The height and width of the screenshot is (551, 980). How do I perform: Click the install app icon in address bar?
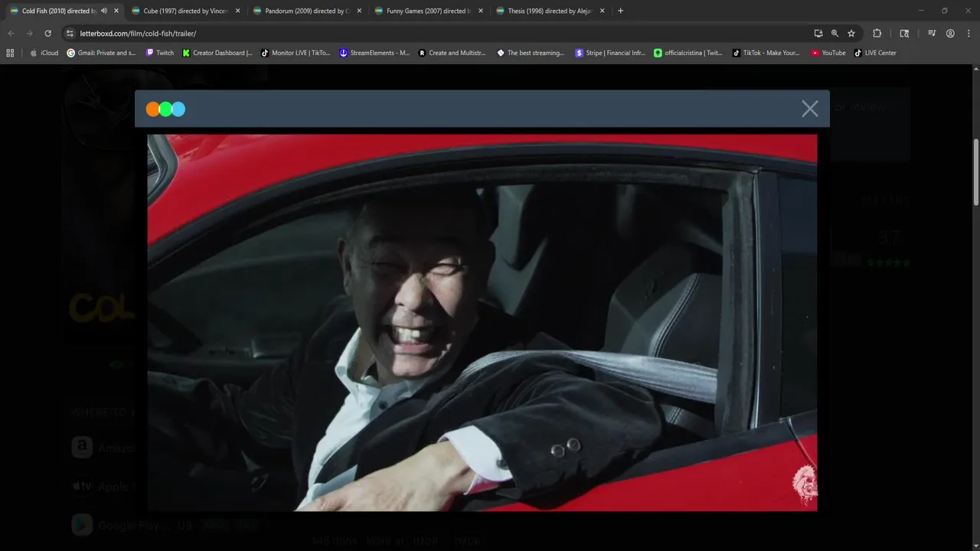point(818,34)
